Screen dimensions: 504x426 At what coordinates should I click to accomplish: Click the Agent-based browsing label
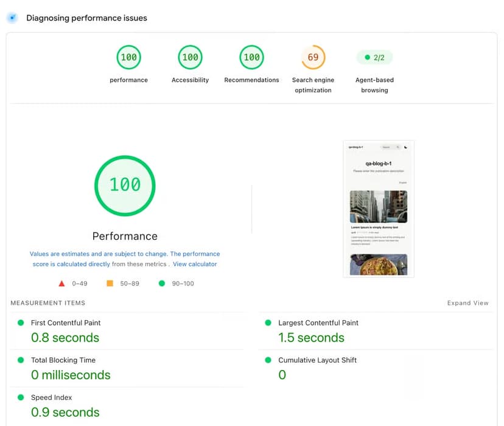[x=374, y=85]
